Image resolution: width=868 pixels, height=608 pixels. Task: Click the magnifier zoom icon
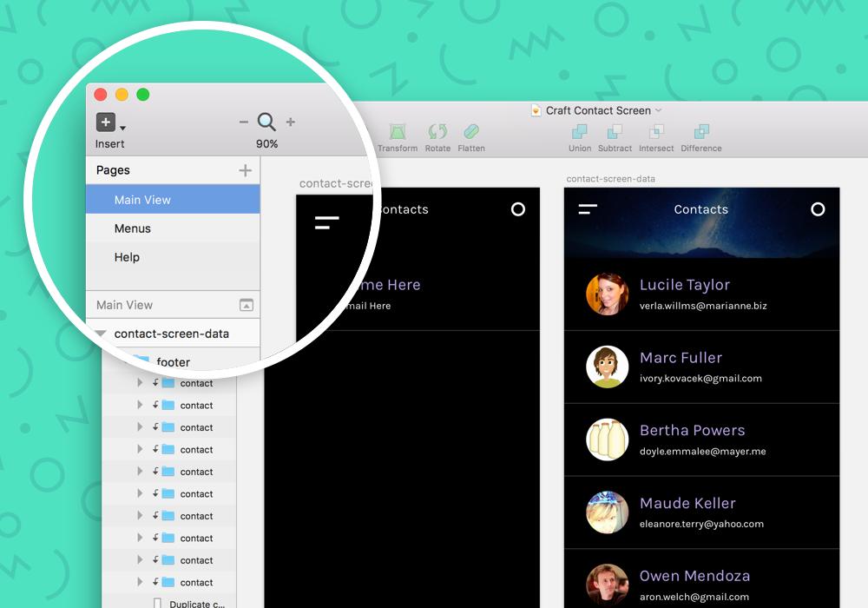pos(266,122)
